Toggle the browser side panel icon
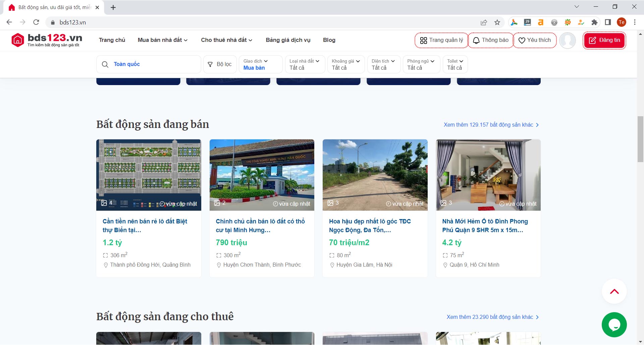The height and width of the screenshot is (345, 644). (x=608, y=22)
